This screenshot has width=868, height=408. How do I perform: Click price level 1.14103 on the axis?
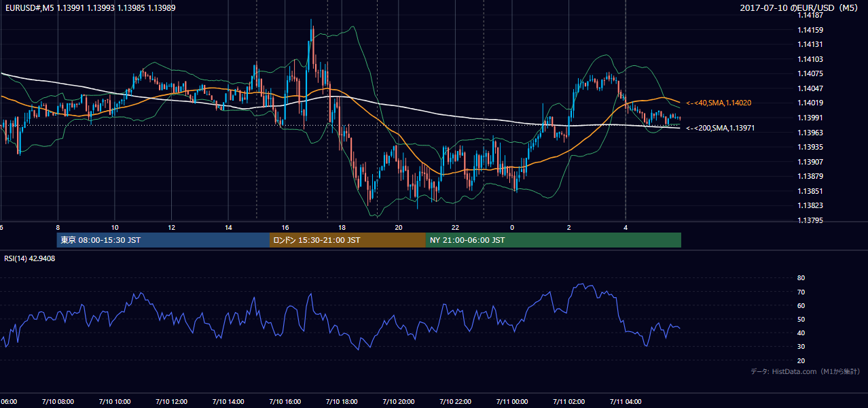point(810,60)
